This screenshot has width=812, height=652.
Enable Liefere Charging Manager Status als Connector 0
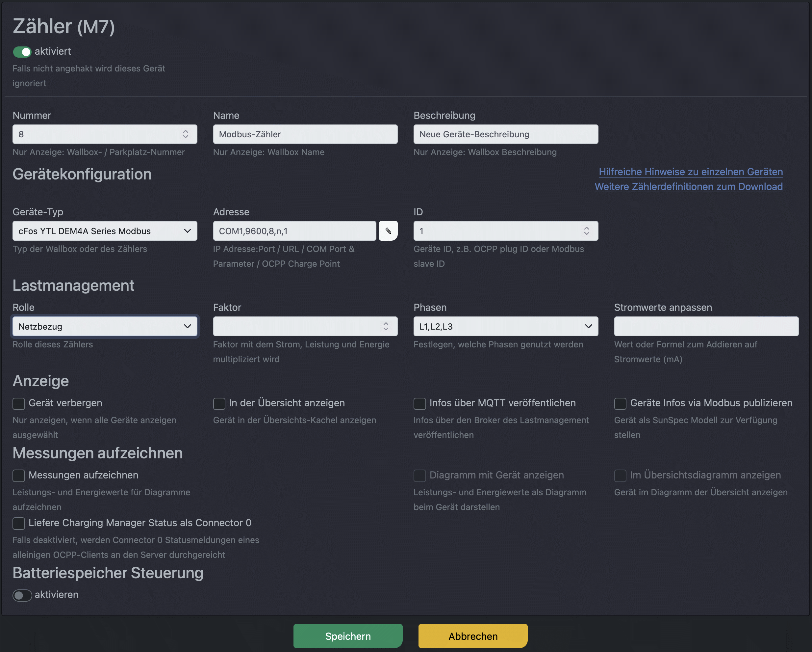coord(18,523)
